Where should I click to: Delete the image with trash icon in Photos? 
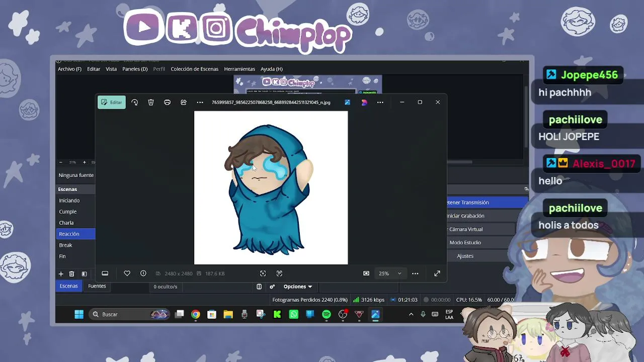pos(151,102)
